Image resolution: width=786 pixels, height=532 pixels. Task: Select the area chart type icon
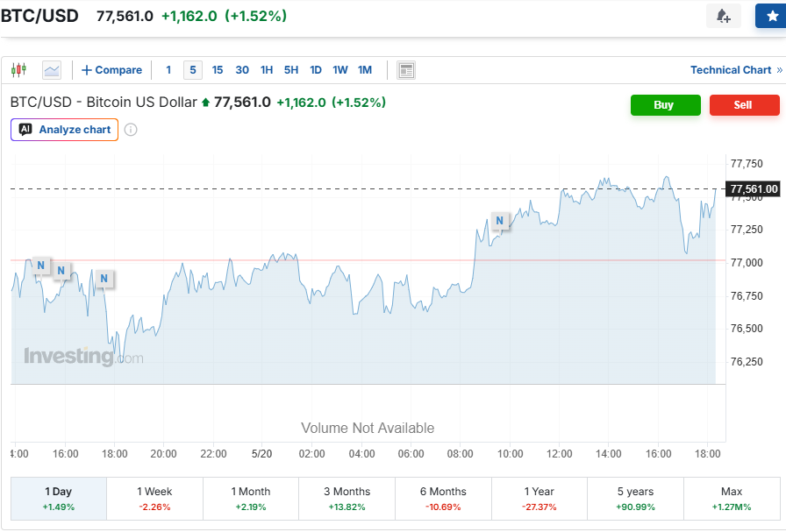tap(52, 70)
